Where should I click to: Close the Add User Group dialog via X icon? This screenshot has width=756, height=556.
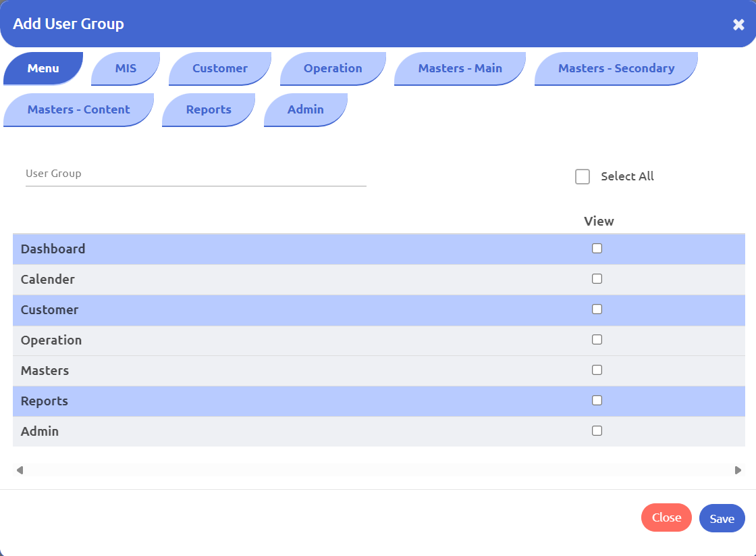click(738, 25)
